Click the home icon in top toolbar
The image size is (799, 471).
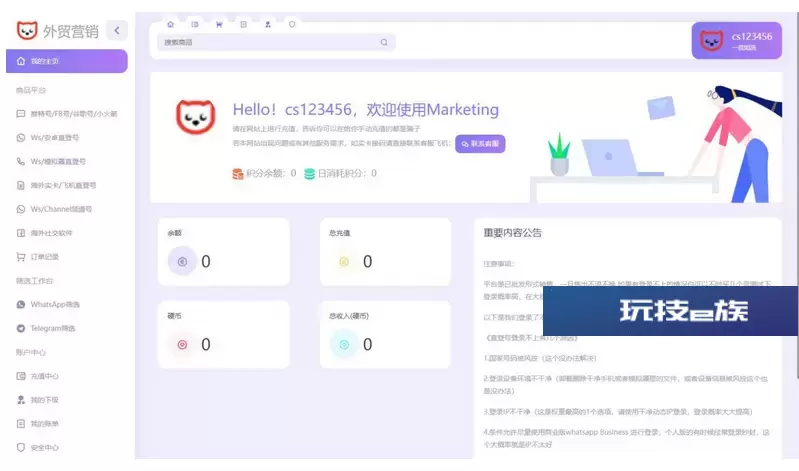click(171, 24)
